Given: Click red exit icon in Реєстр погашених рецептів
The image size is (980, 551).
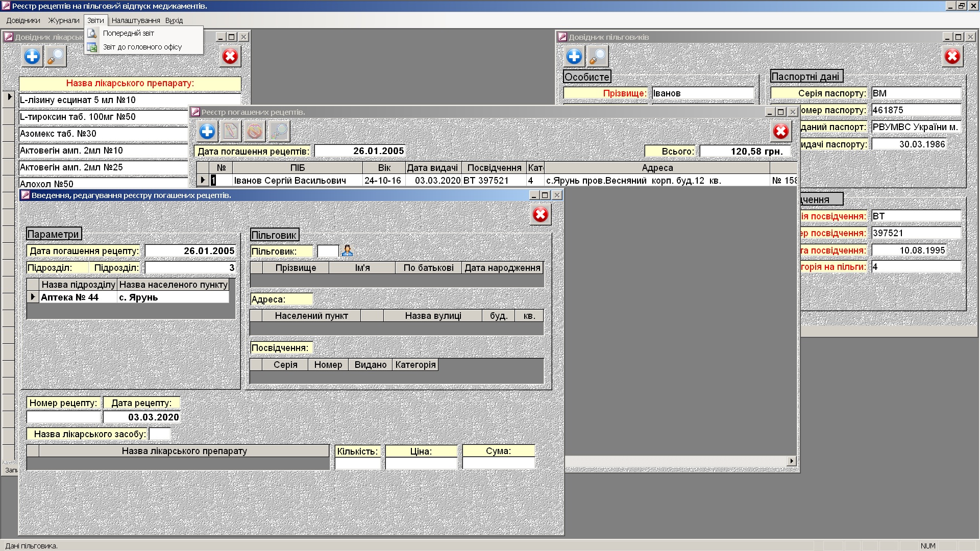Looking at the screenshot, I should (x=781, y=132).
